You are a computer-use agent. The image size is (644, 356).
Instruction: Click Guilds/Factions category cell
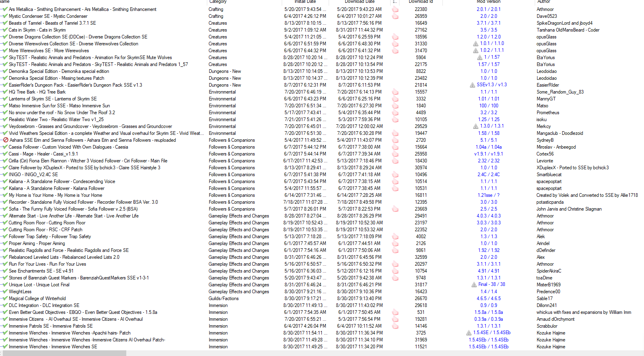point(224,298)
